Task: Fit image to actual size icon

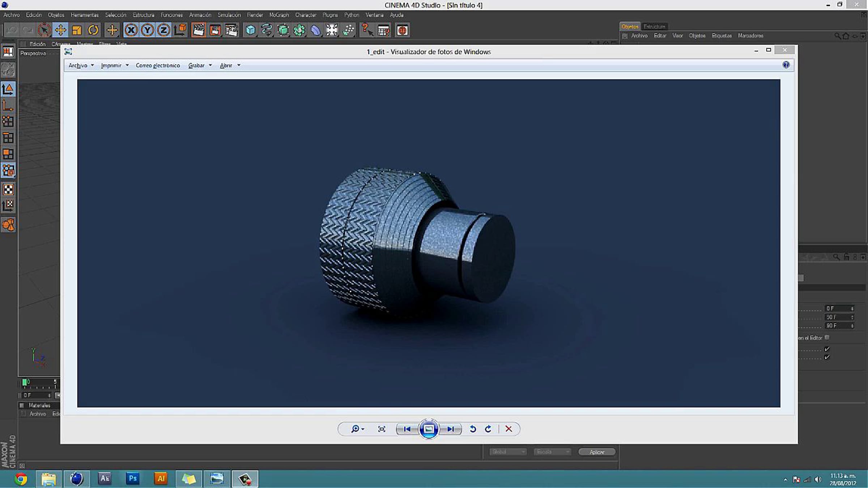Action: tap(382, 429)
